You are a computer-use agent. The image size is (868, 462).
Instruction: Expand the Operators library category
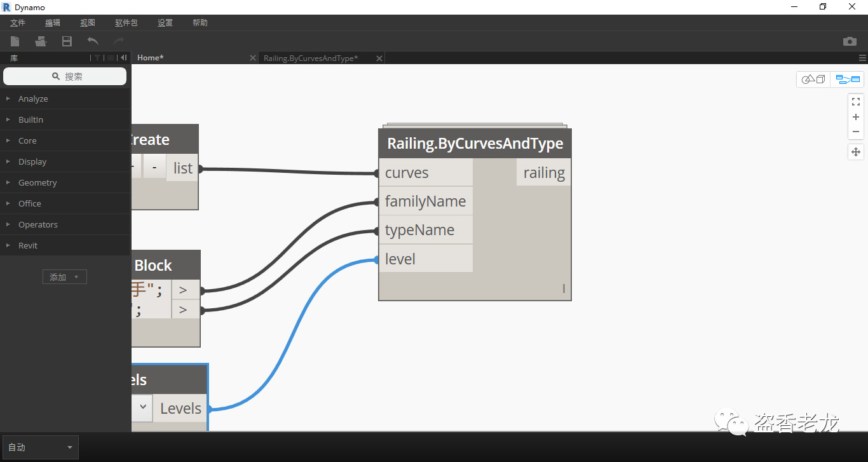coord(65,224)
